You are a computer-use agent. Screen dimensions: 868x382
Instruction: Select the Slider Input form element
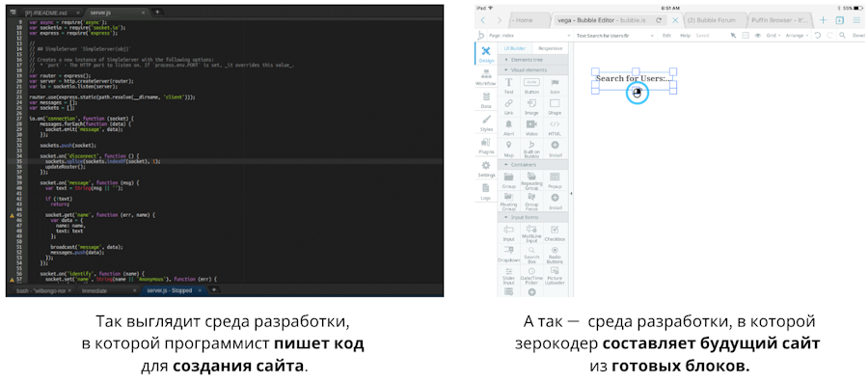[x=508, y=276]
